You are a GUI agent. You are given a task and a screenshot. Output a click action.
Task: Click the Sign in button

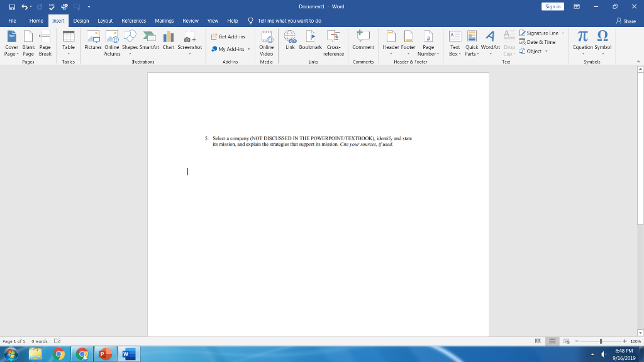(552, 6)
